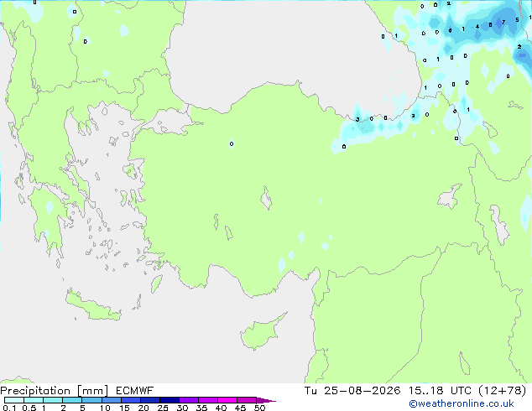This screenshot has height=411, width=532.
Task: Pick the palest 0.1–0.5 mm legend swatch
Action: coord(14,400)
